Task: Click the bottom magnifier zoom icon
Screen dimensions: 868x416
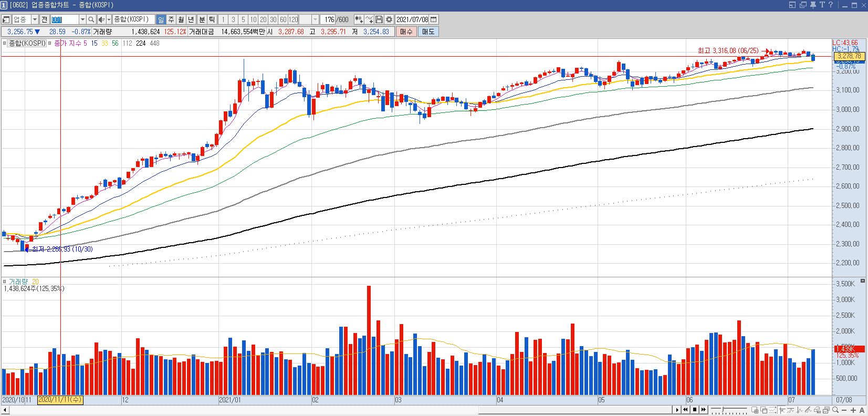Action: click(x=835, y=410)
